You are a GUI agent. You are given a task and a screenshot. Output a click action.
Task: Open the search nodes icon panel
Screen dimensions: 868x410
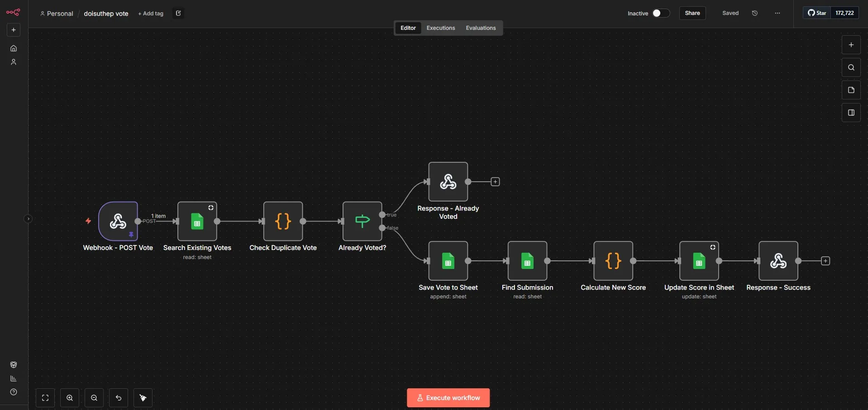pos(851,67)
